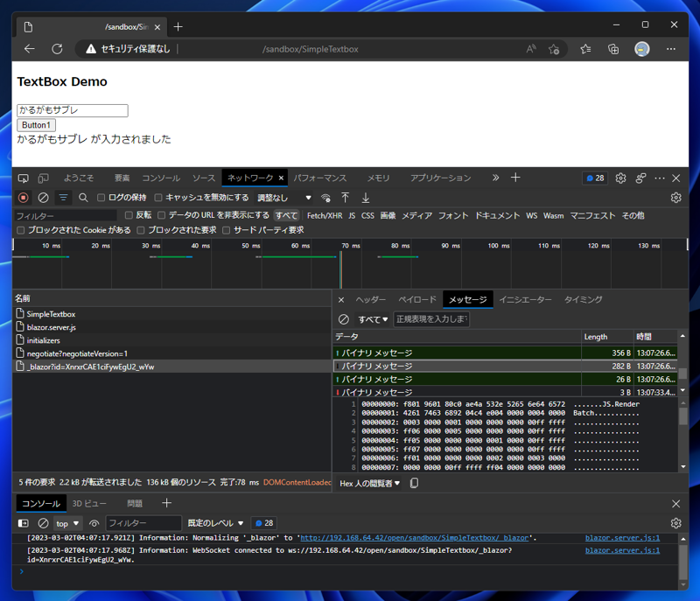Open console settings gear
The image size is (700, 601).
[x=675, y=523]
